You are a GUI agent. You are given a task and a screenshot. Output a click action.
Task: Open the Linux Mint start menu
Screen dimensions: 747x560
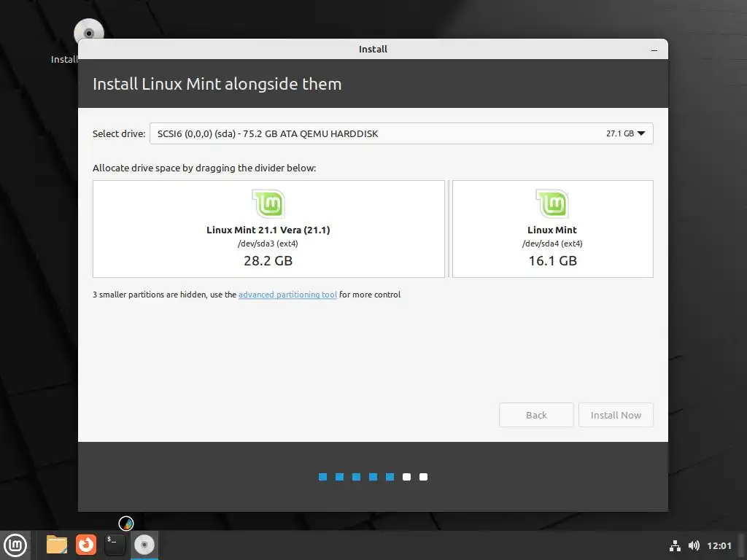15,545
